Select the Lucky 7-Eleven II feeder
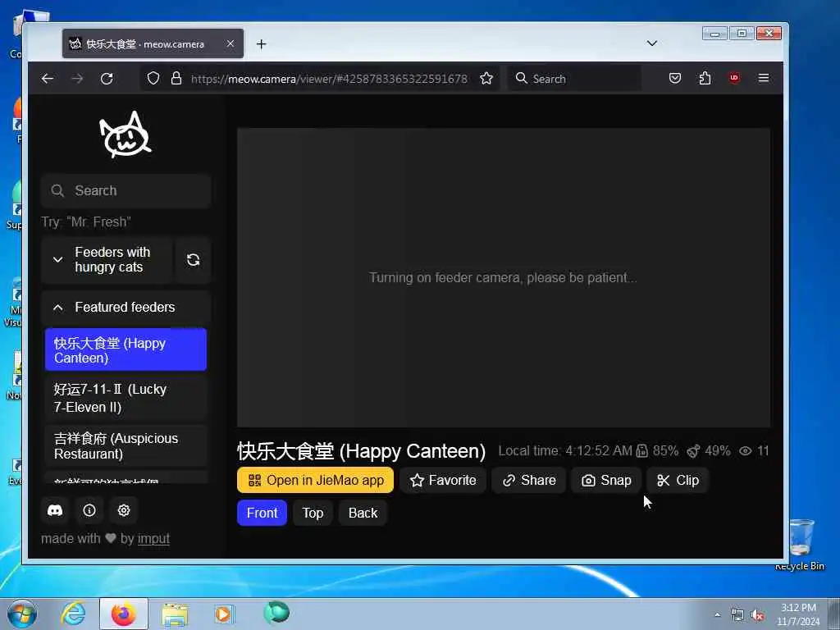 (x=126, y=398)
